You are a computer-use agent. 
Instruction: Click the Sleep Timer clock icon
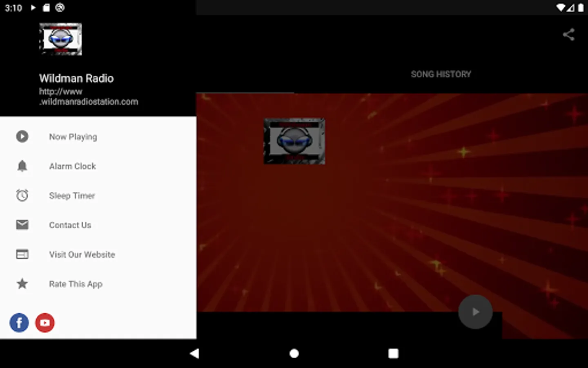click(x=22, y=195)
